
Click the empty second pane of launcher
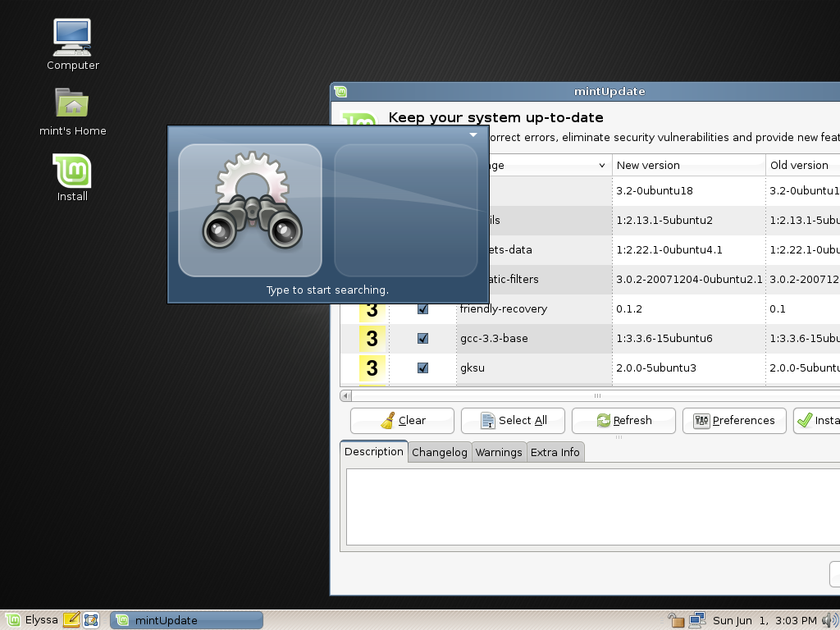pyautogui.click(x=406, y=211)
